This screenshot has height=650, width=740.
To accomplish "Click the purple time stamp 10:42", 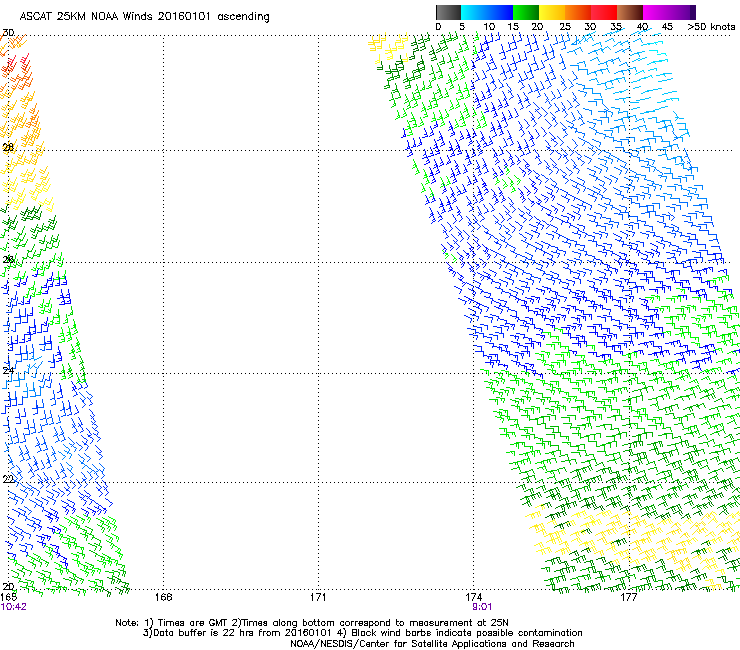I will (x=14, y=607).
